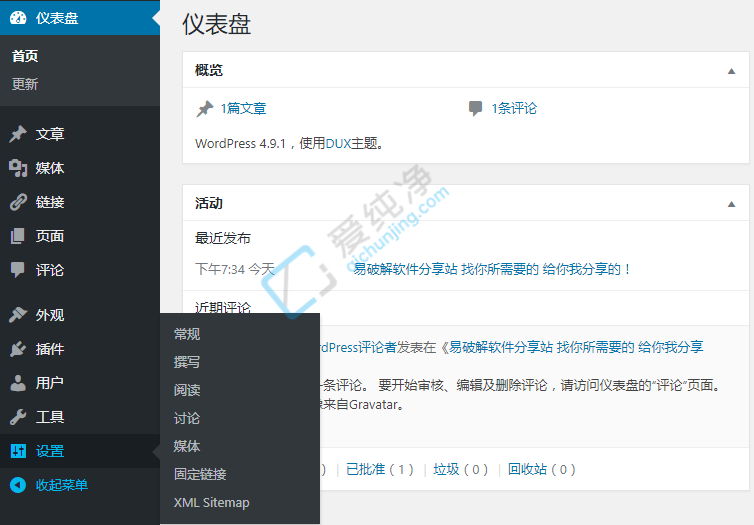This screenshot has height=525, width=754.
Task: Click the plug icon beside 插件
Action: click(18, 349)
